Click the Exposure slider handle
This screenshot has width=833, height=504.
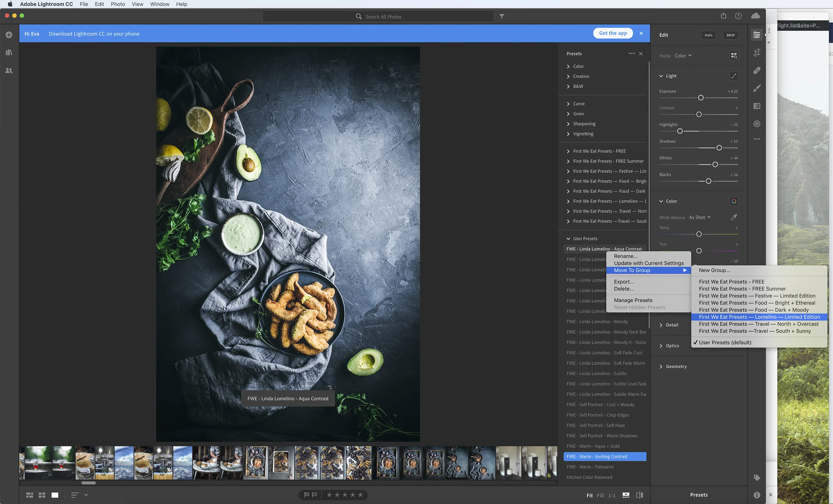click(x=700, y=98)
